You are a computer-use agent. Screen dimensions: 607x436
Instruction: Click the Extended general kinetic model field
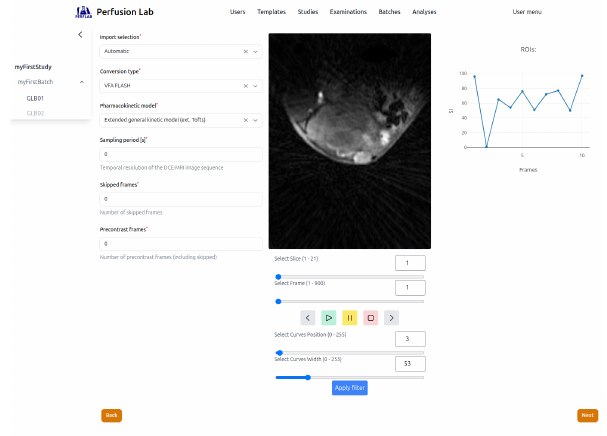coord(181,120)
